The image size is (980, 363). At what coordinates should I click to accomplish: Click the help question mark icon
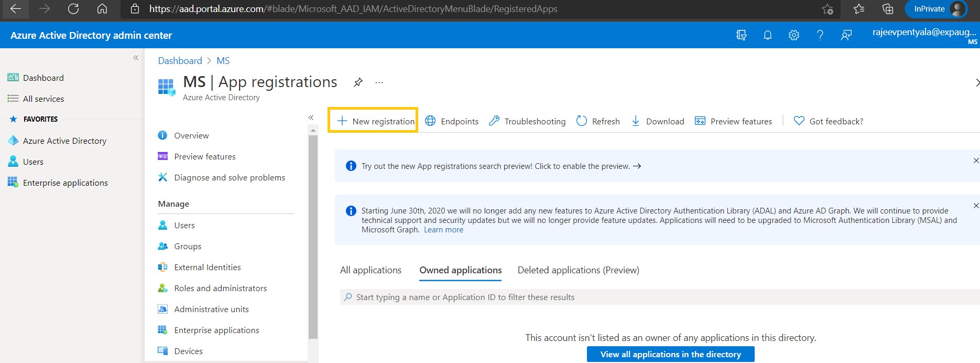[x=820, y=35]
